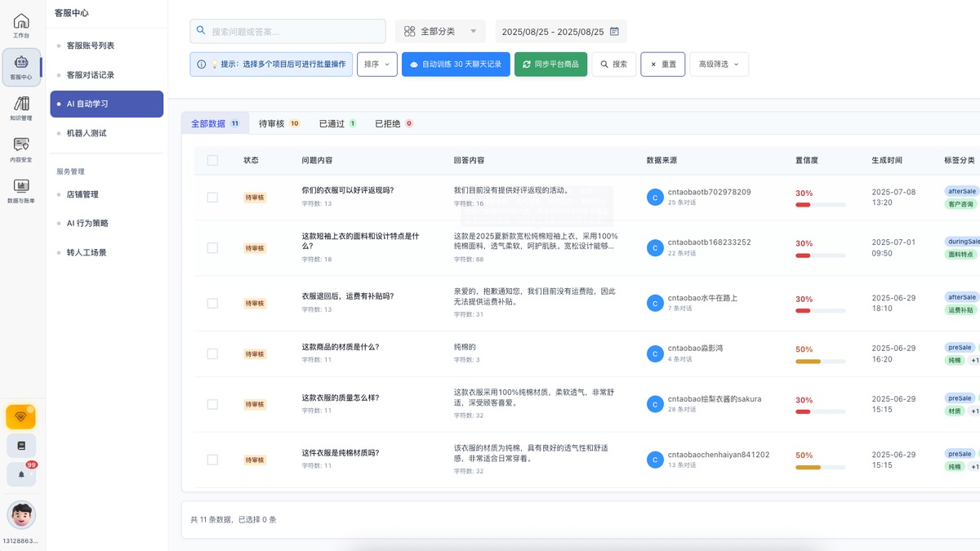
Task: Open 客服账号列表 menu item
Action: coord(106,46)
